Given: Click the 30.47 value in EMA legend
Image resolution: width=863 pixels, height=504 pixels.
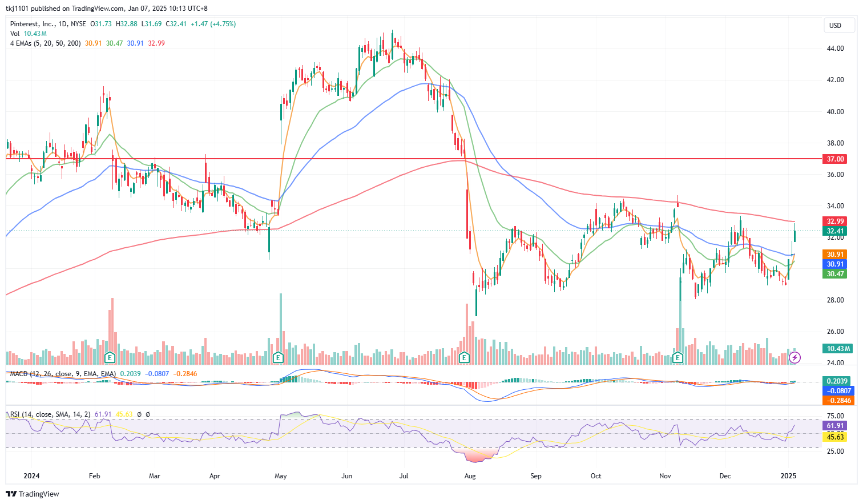Looking at the screenshot, I should [x=115, y=43].
